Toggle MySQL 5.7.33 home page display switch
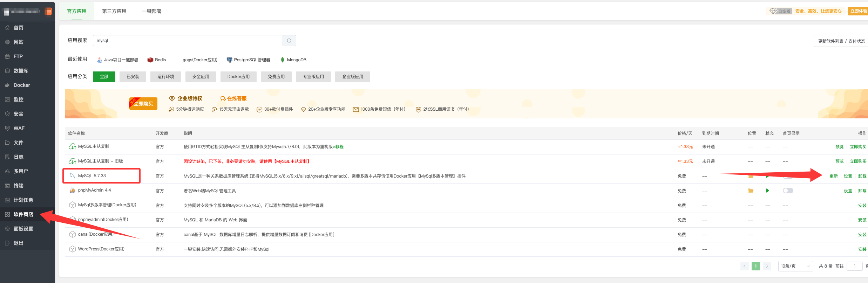 [x=788, y=177]
